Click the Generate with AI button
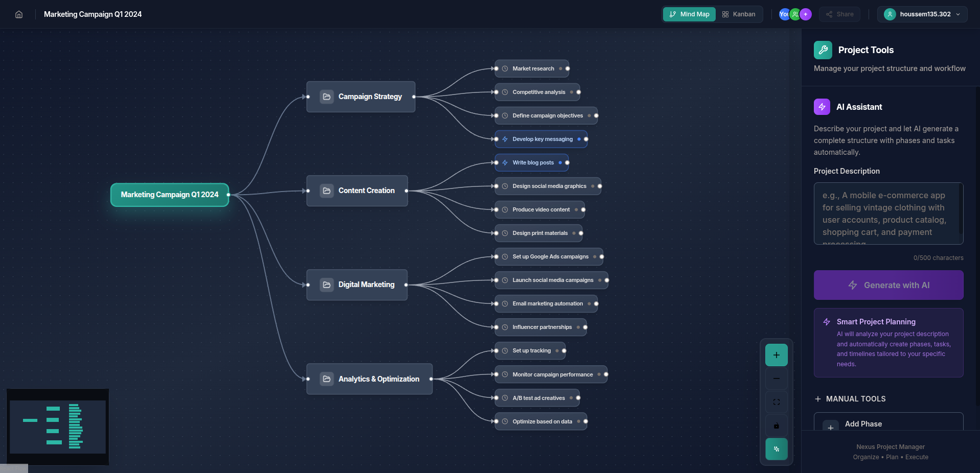The height and width of the screenshot is (473, 980). pos(888,285)
